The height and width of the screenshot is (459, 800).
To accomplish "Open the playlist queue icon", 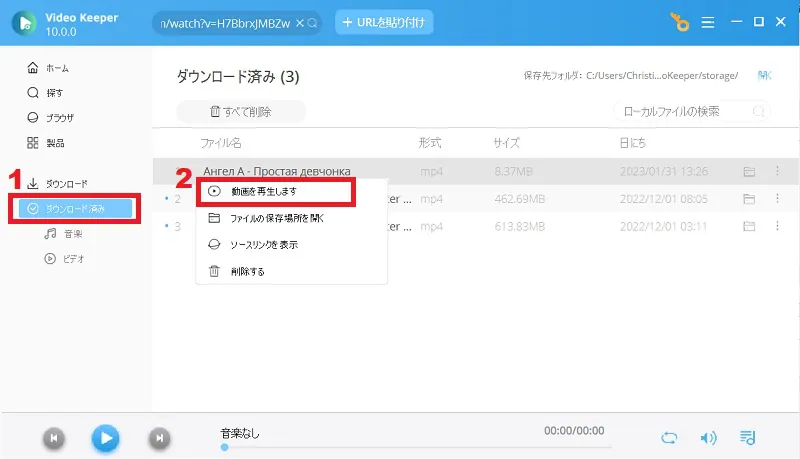I will 748,437.
